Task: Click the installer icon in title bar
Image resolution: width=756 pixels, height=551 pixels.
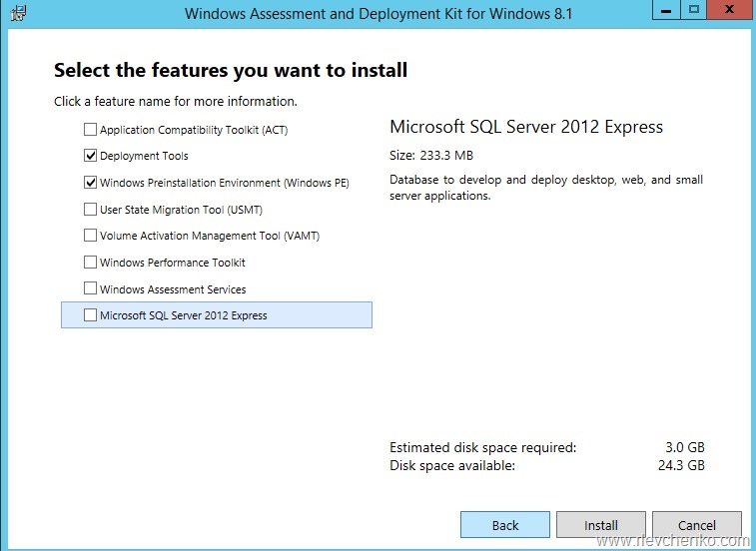Action: coord(17,15)
